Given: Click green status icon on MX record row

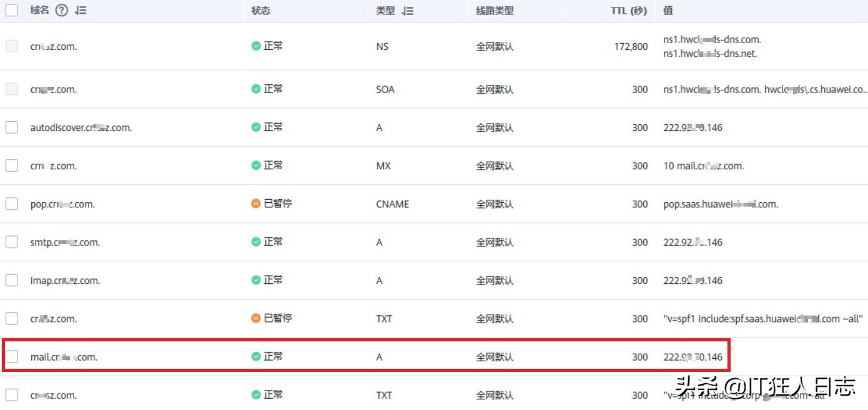Looking at the screenshot, I should coord(256,165).
